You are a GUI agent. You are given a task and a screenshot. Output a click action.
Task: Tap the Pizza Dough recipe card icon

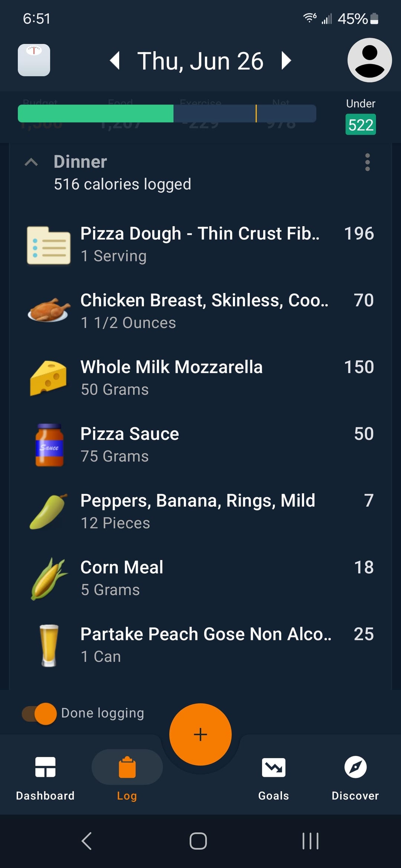click(49, 245)
